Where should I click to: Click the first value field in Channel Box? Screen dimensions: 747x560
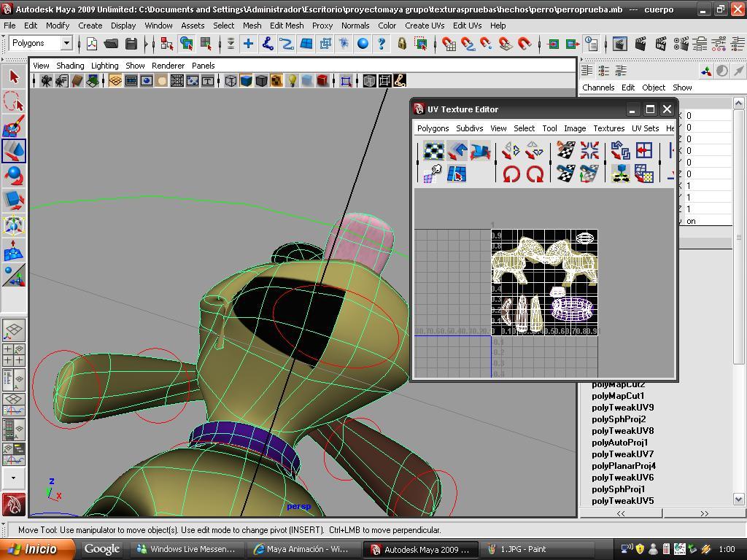(706, 115)
